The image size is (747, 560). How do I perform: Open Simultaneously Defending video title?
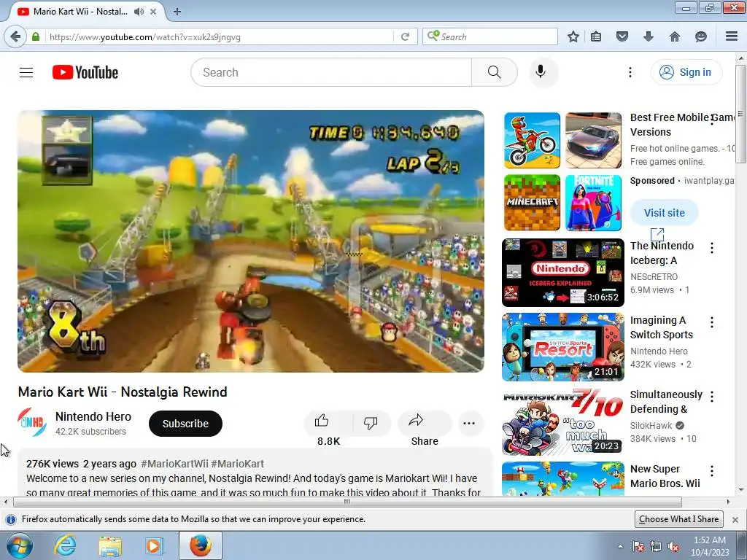[x=666, y=402]
